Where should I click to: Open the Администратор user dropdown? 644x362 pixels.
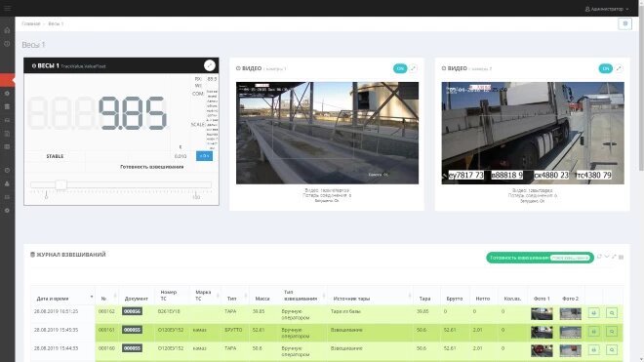point(607,9)
